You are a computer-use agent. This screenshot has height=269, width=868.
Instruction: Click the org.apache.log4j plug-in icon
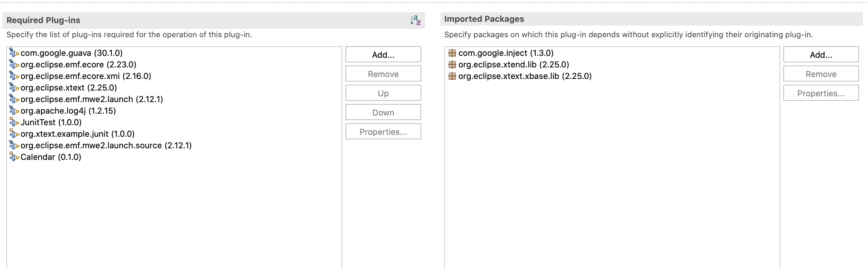coord(14,110)
